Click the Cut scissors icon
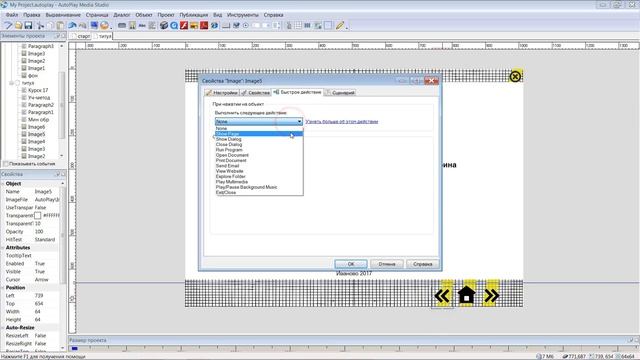 (40, 26)
